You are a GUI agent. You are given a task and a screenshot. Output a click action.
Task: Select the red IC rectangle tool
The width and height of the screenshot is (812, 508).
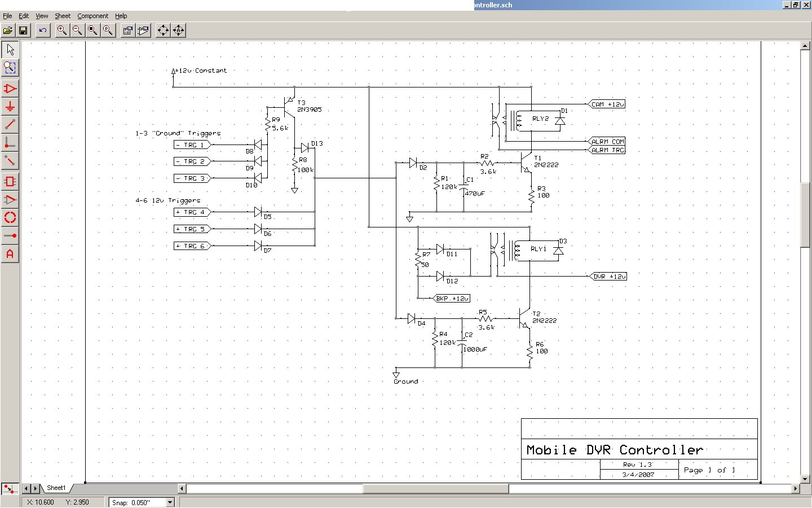click(x=10, y=182)
